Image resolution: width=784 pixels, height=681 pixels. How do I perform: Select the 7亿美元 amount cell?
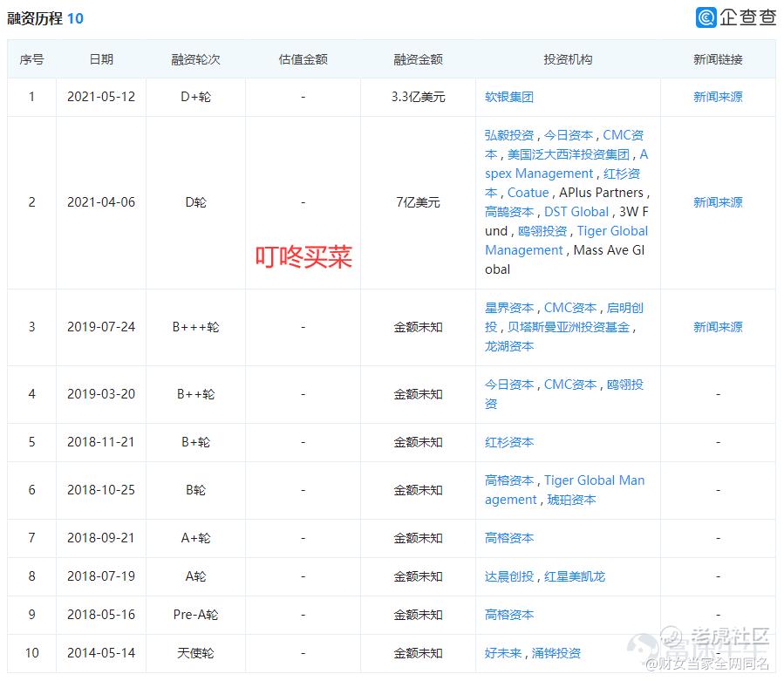point(418,202)
